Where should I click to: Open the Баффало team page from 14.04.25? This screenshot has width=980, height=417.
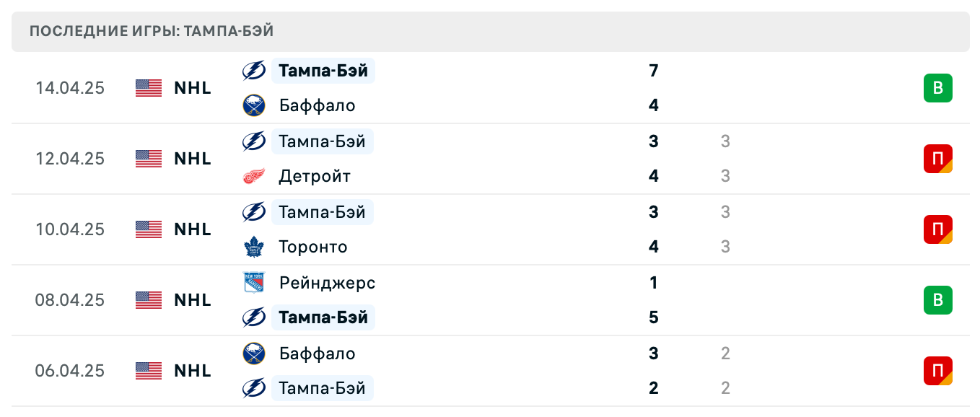coord(316,105)
